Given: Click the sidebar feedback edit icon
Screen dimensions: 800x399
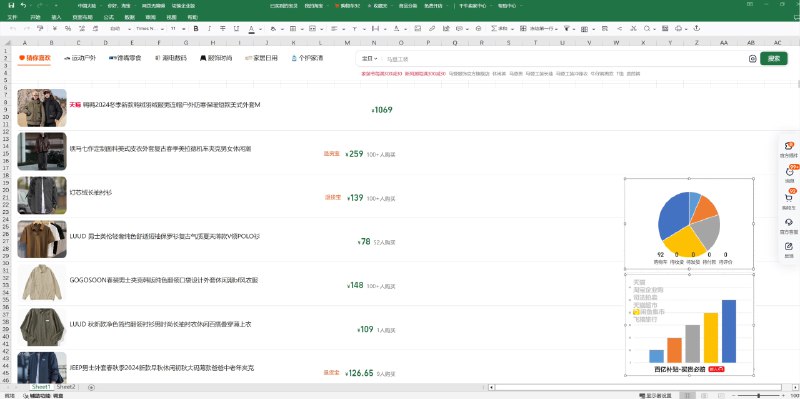Looking at the screenshot, I should (789, 246).
